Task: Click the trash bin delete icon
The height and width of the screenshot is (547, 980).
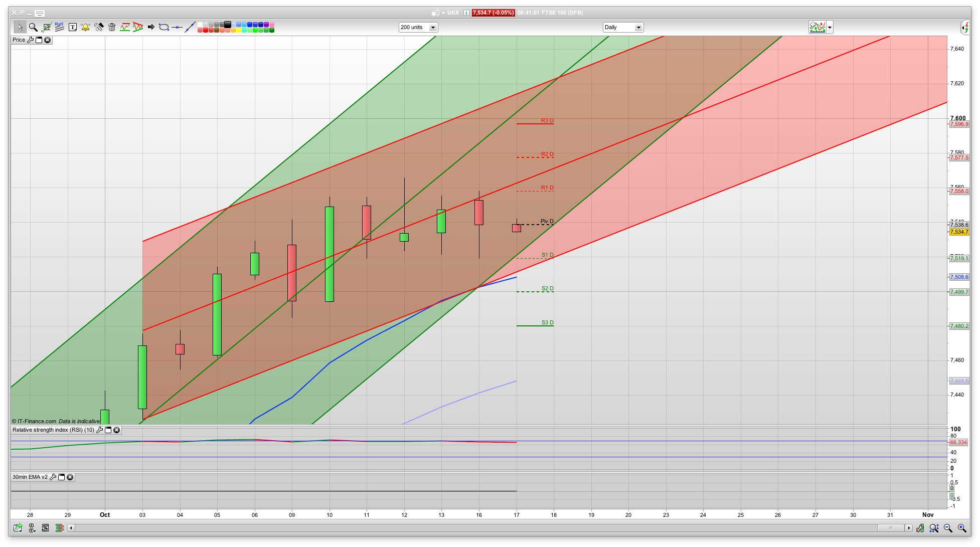Action: coord(112,27)
